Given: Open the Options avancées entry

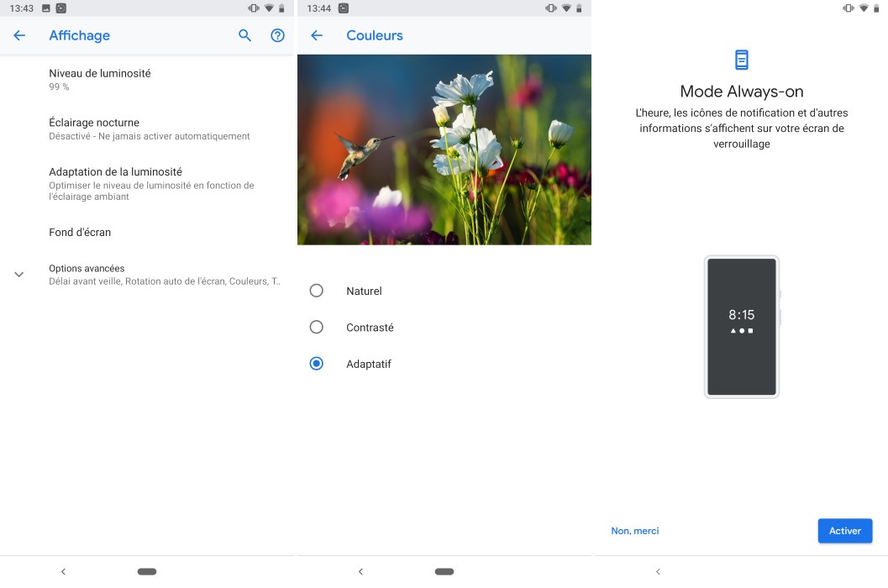Looking at the screenshot, I should point(147,274).
